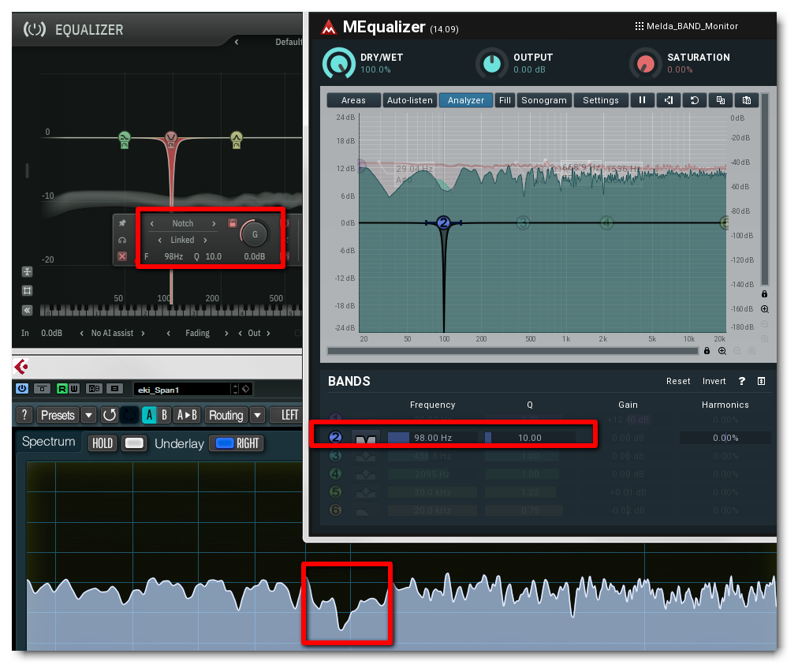Click the LEFT channel selector in SPAN
798x672 pixels.
tap(288, 416)
